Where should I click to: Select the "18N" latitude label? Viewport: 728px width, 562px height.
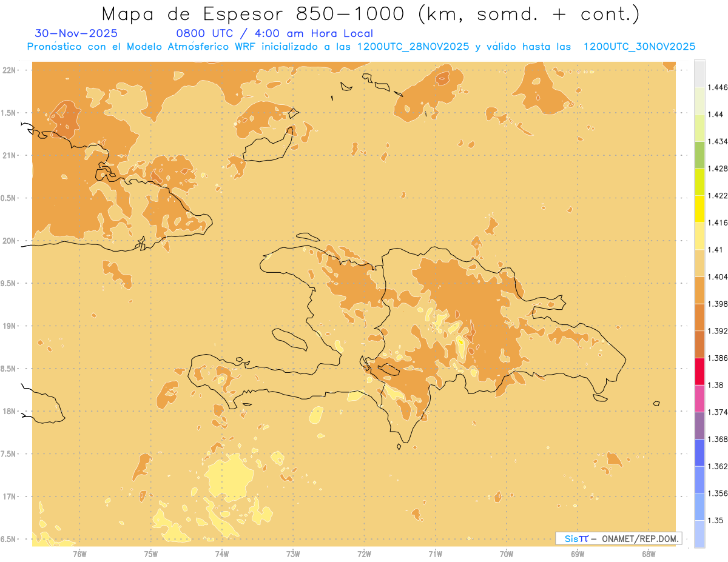tap(10, 411)
